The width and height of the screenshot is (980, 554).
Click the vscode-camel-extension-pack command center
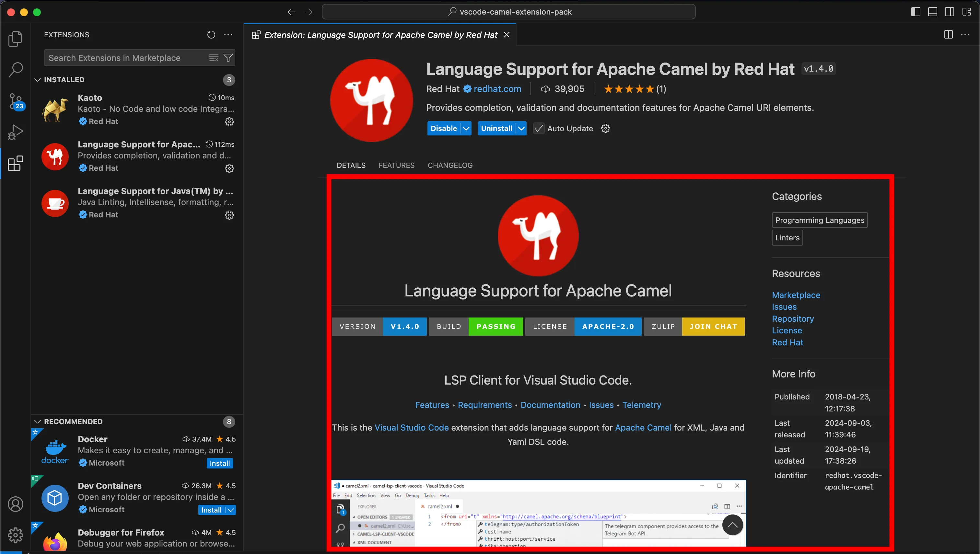pos(508,12)
